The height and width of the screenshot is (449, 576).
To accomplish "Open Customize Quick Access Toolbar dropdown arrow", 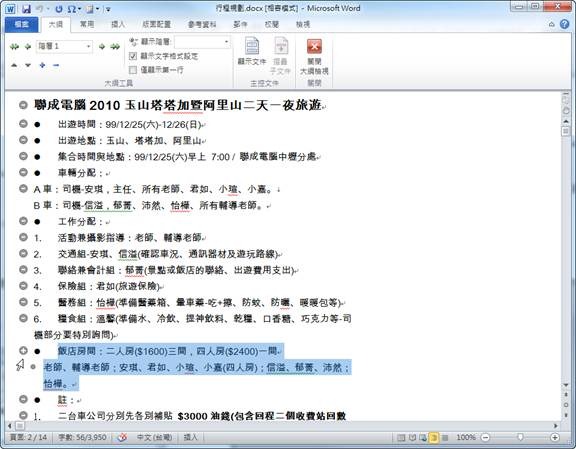I will click(108, 9).
